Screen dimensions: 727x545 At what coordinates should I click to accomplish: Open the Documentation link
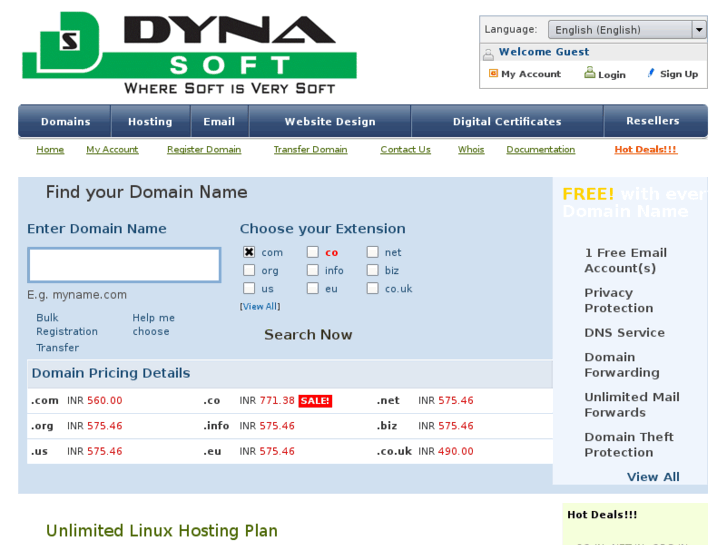click(x=541, y=149)
